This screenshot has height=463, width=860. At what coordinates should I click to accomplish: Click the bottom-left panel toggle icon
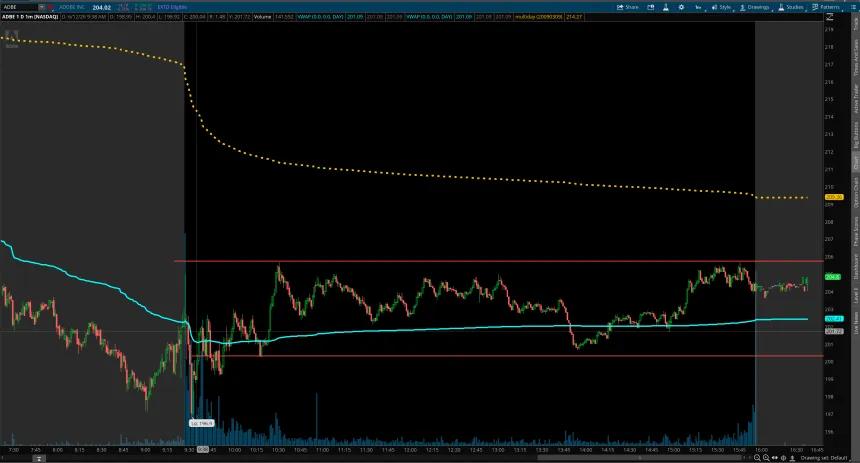coord(39,458)
